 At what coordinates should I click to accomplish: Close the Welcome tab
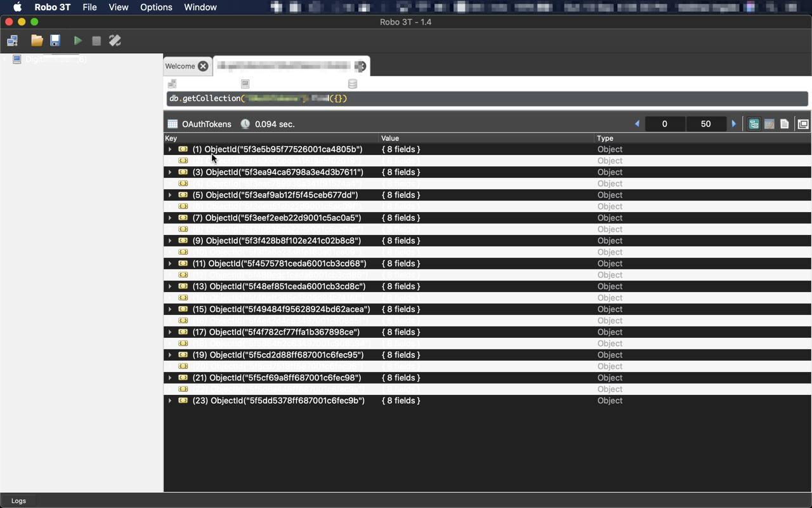(x=203, y=66)
